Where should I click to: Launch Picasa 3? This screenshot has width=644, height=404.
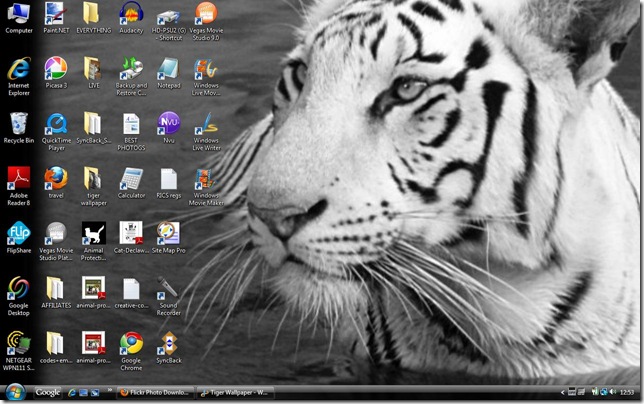coord(56,73)
